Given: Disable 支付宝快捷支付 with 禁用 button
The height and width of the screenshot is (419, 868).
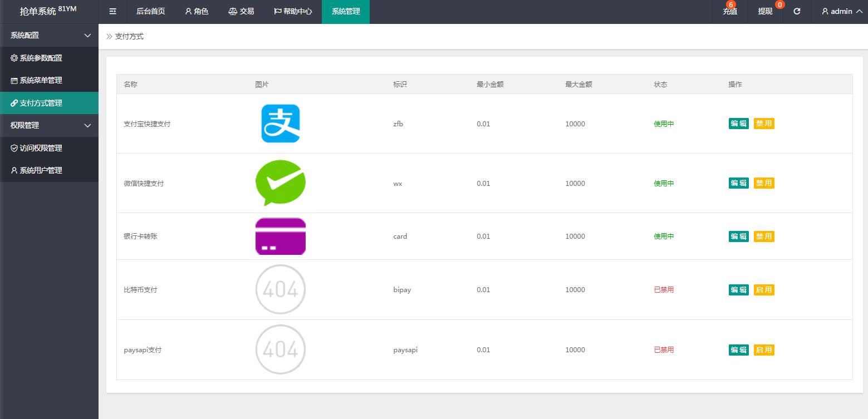Looking at the screenshot, I should (764, 124).
